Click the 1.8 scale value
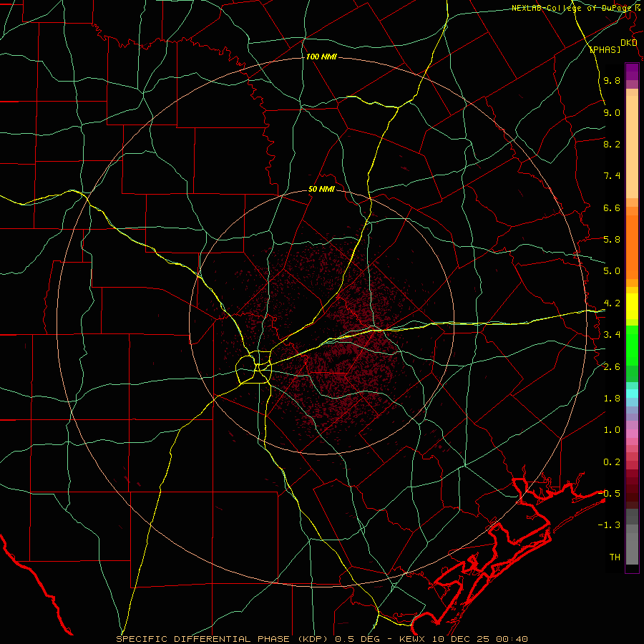 point(612,399)
